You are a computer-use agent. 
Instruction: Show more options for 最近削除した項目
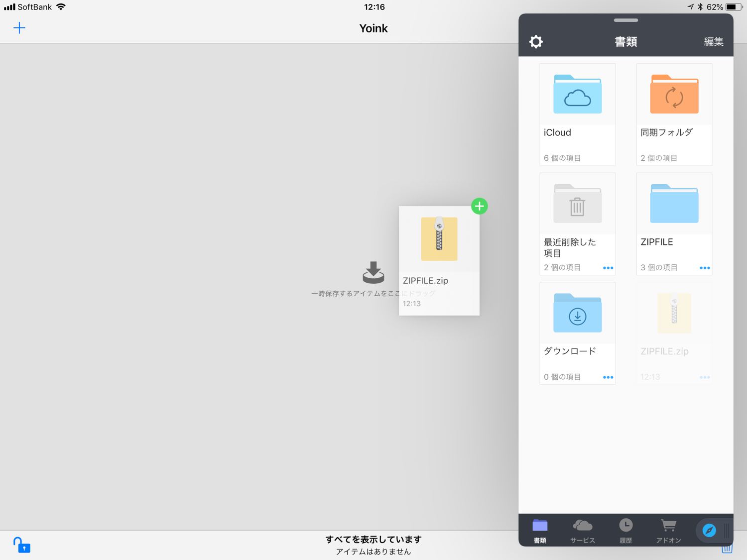tap(608, 268)
